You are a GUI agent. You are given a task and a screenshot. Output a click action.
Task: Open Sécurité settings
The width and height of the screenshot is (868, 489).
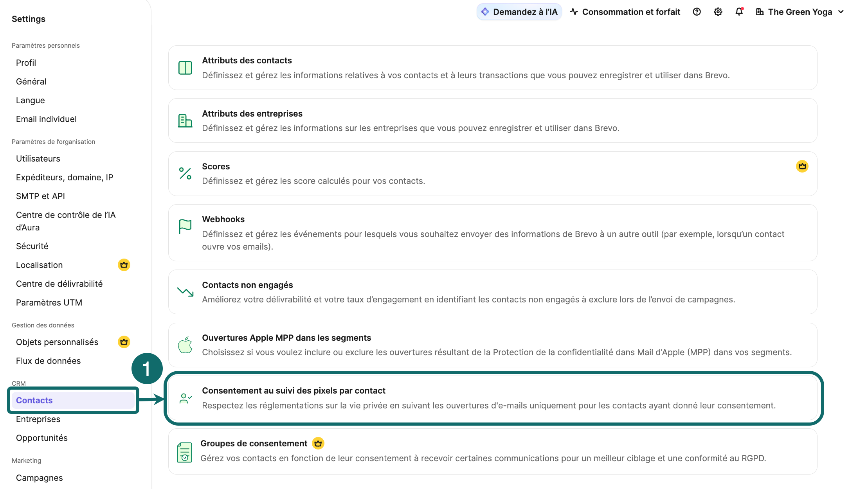click(32, 246)
